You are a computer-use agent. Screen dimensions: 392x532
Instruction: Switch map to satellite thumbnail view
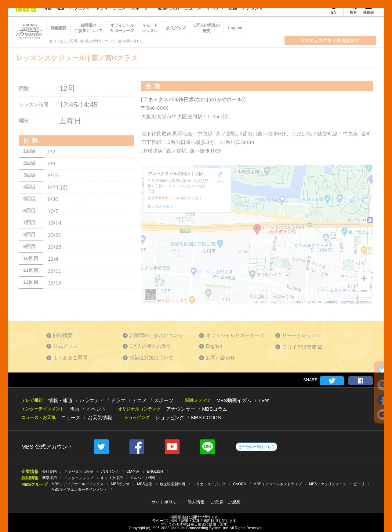[150, 295]
